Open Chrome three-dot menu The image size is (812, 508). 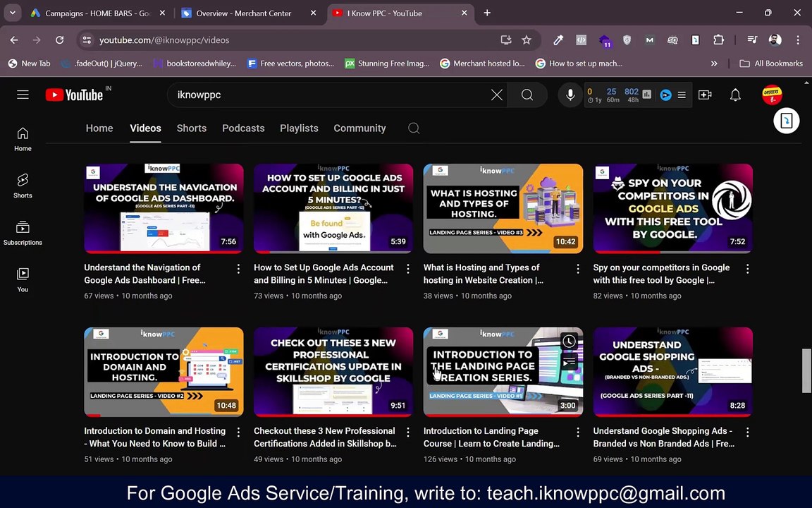(x=798, y=40)
